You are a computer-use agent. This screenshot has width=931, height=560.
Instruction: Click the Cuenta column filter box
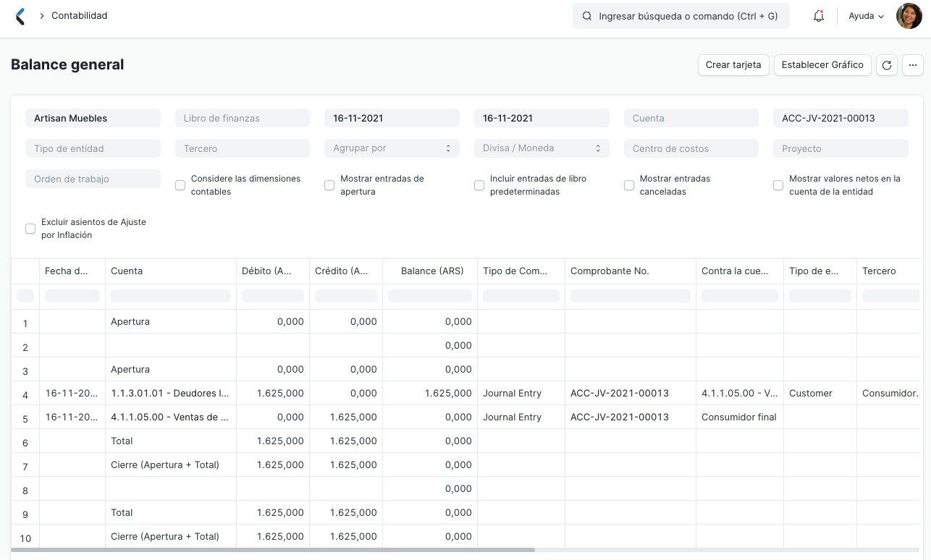171,296
